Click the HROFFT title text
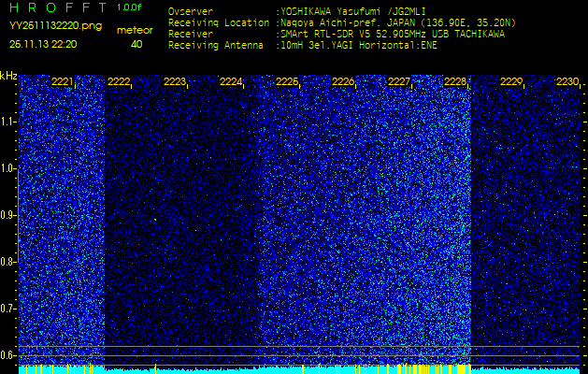 (58, 7)
